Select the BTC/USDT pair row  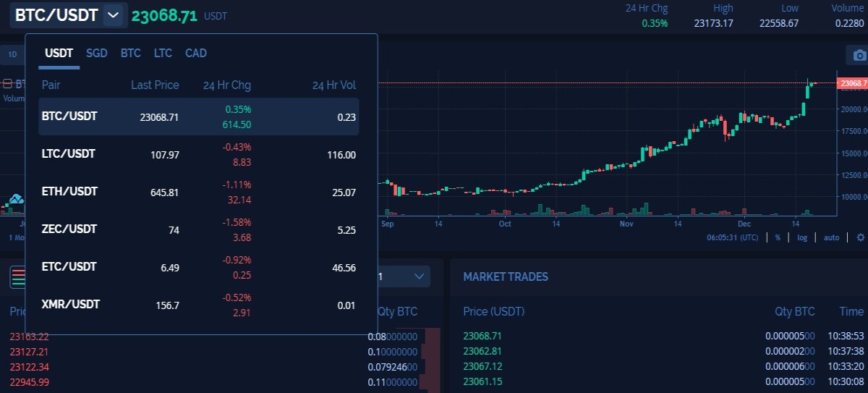(199, 117)
